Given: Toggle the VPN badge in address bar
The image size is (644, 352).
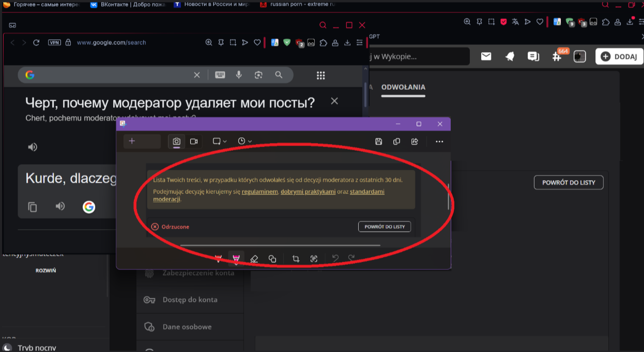Looking at the screenshot, I should 54,42.
